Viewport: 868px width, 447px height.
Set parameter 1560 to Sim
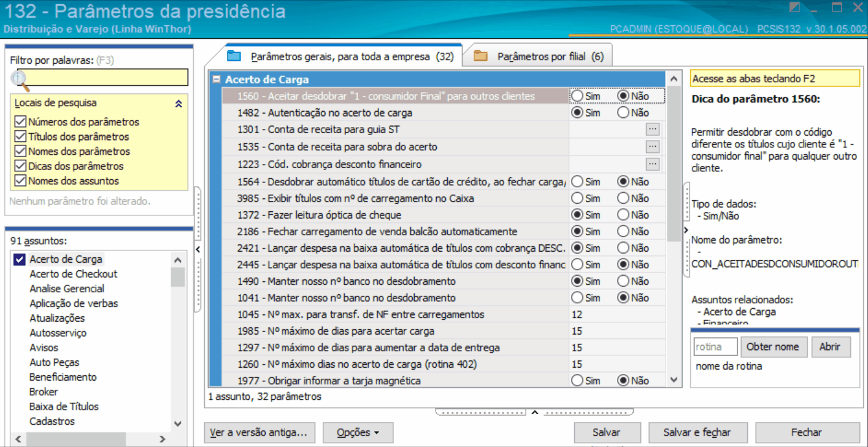coord(577,96)
